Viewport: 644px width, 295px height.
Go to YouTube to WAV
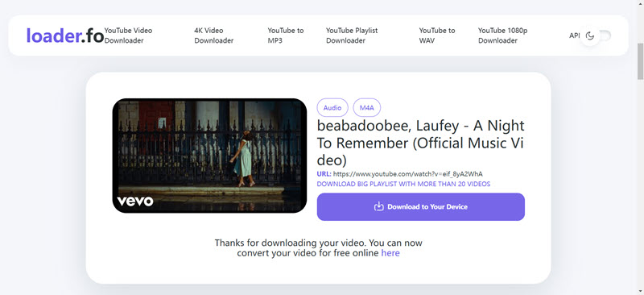pyautogui.click(x=437, y=35)
